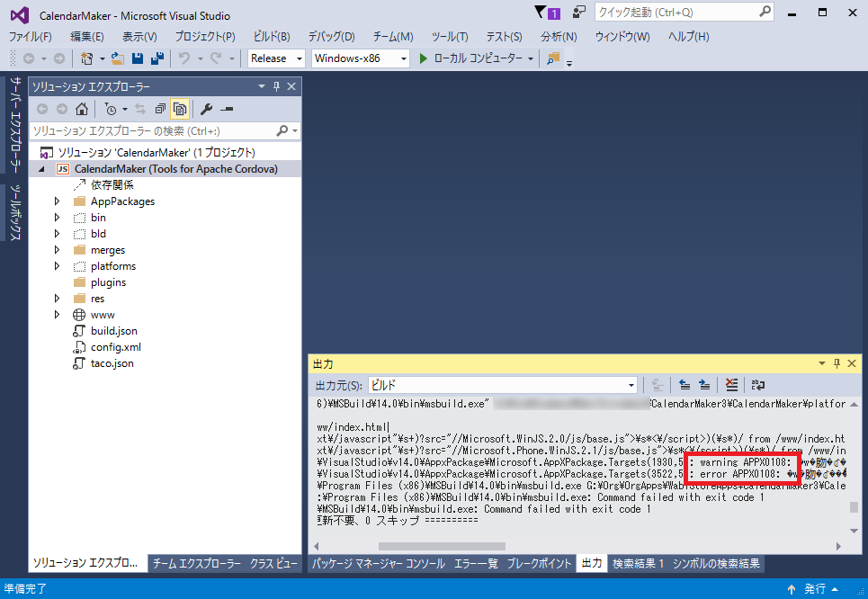
Task: Select taco.json in Solution Explorer
Action: pyautogui.click(x=112, y=363)
